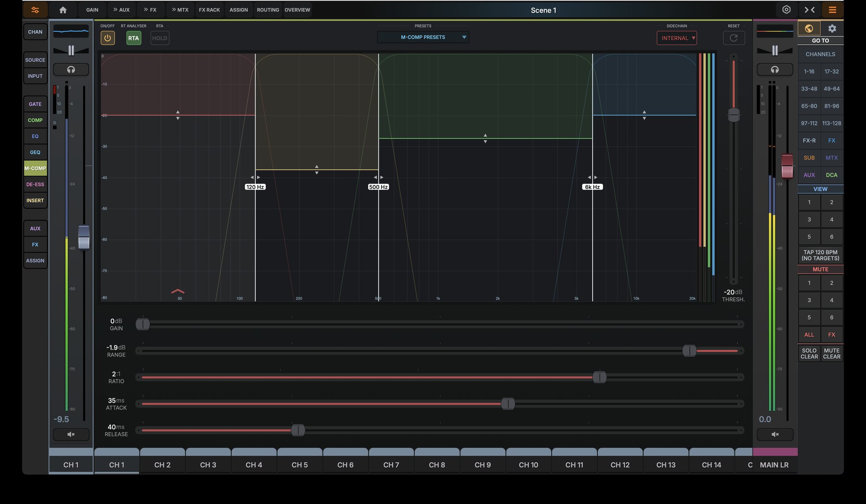Toggle the M-COMP power on/off button
Image resolution: width=866 pixels, height=504 pixels.
point(107,38)
